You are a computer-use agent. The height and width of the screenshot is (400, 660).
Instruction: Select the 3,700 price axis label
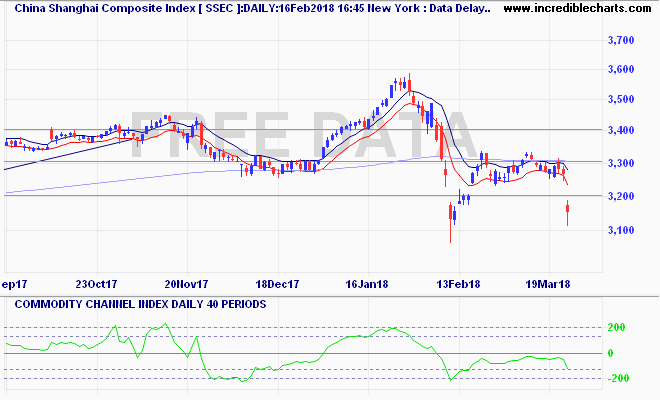pyautogui.click(x=622, y=40)
